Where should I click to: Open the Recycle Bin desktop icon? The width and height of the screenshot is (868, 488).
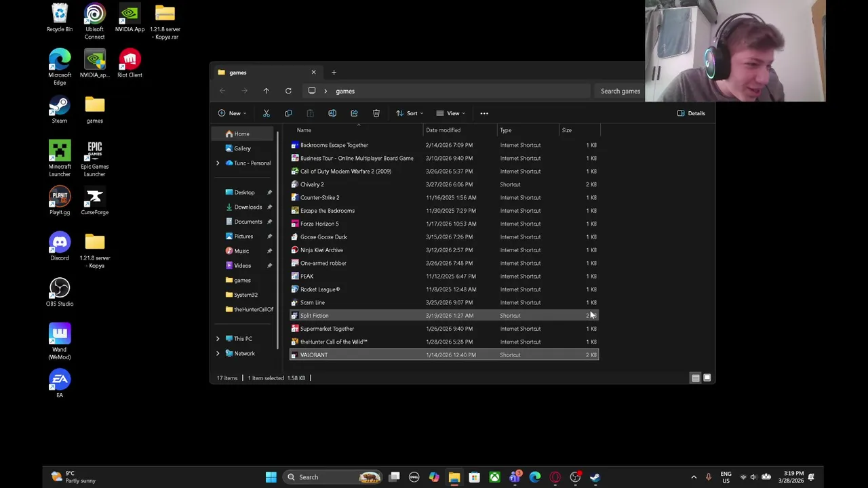coord(60,18)
